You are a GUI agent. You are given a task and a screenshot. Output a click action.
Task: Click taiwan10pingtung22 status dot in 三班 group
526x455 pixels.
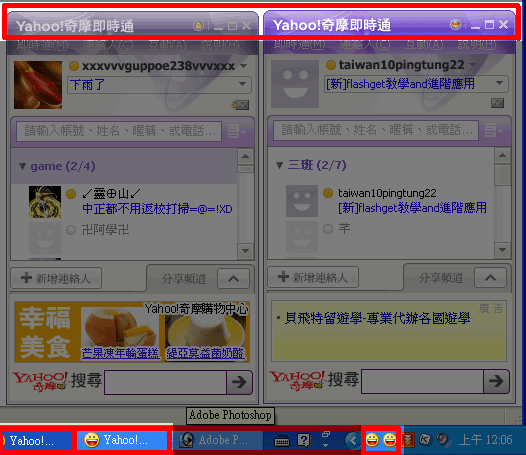tap(328, 193)
